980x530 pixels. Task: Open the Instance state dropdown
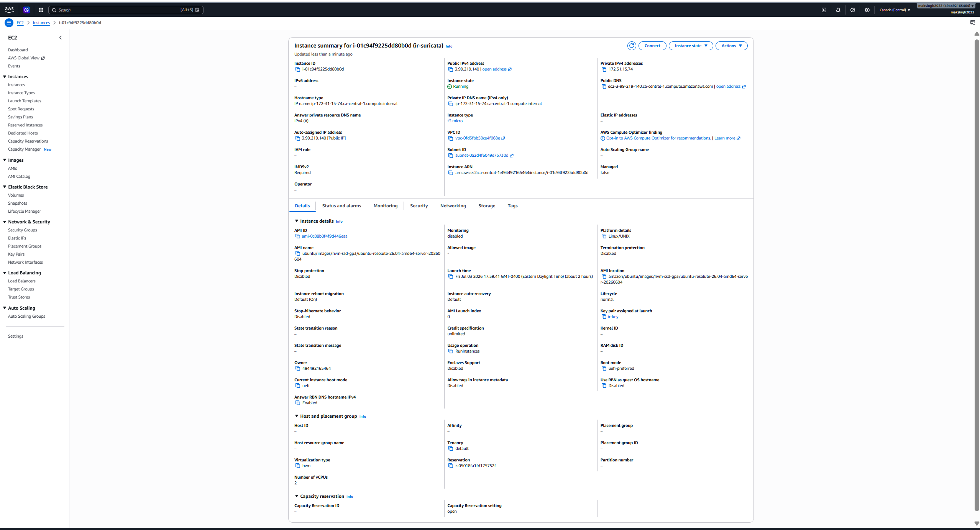pyautogui.click(x=691, y=46)
